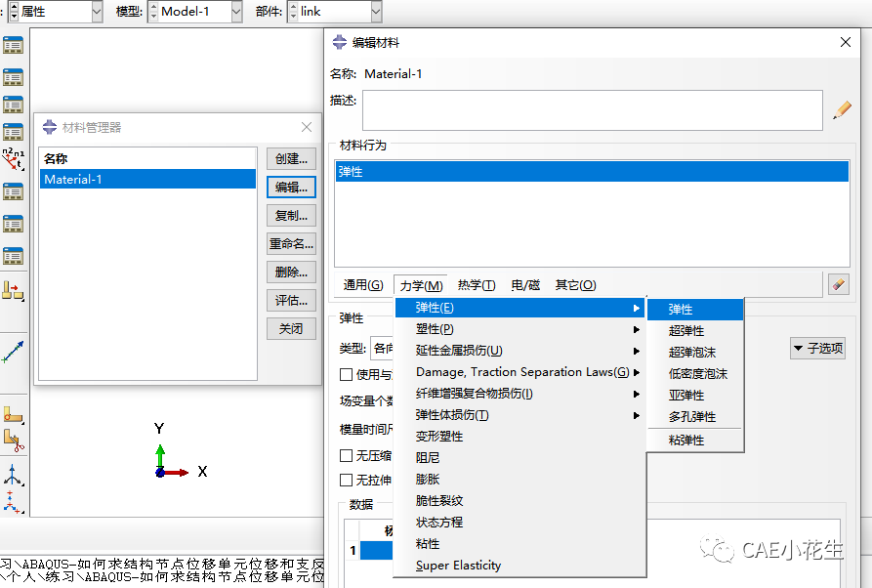Select the scissors tool in the left toolbox
This screenshot has width=872, height=588.
coord(14,441)
